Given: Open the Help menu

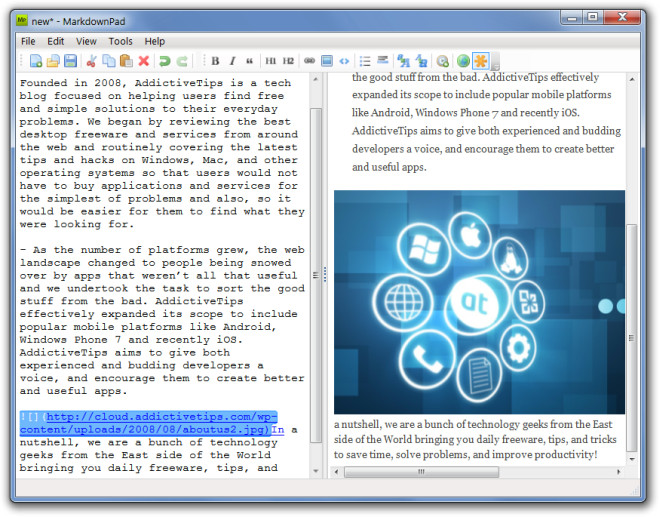Looking at the screenshot, I should pyautogui.click(x=155, y=41).
